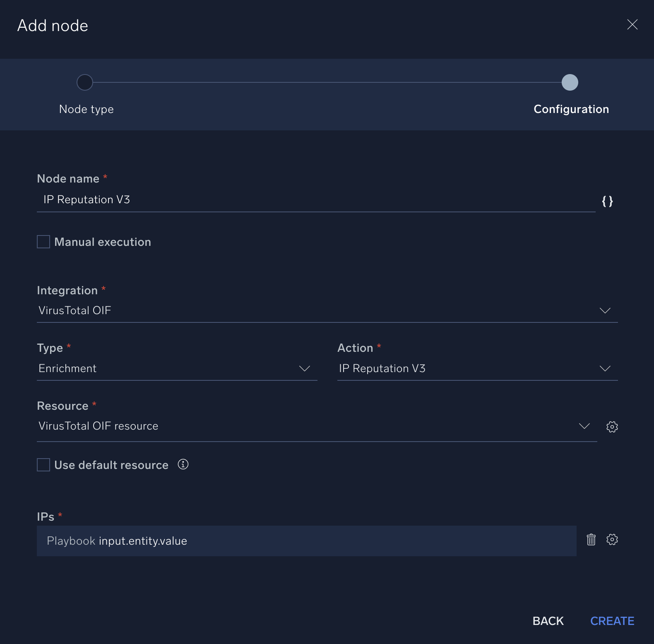
Task: Enable the Manual execution checkbox
Action: 43,242
